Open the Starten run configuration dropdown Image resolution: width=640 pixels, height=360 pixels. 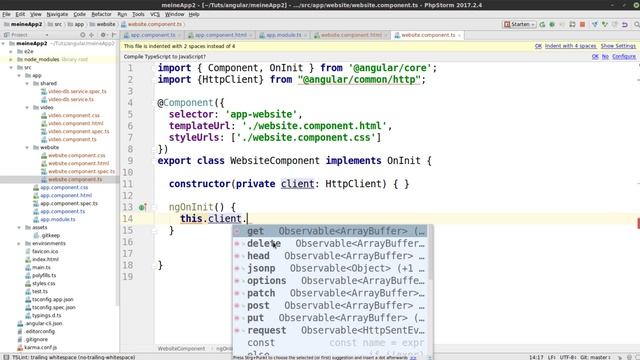click(520, 24)
